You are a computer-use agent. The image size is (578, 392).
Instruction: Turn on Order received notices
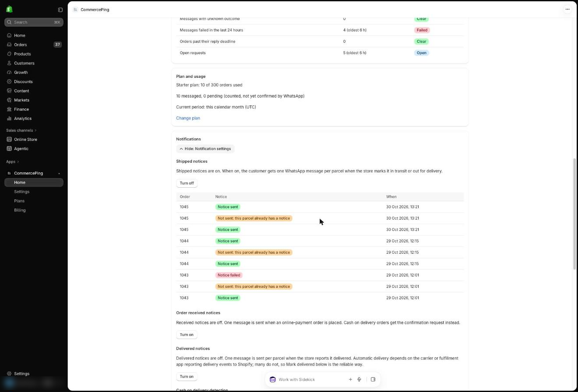coord(187,335)
